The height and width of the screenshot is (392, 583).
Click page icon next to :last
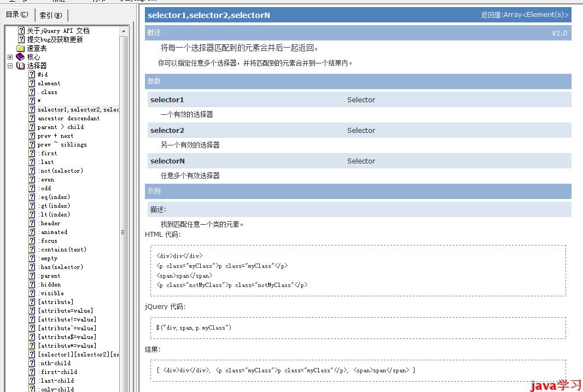pos(32,162)
